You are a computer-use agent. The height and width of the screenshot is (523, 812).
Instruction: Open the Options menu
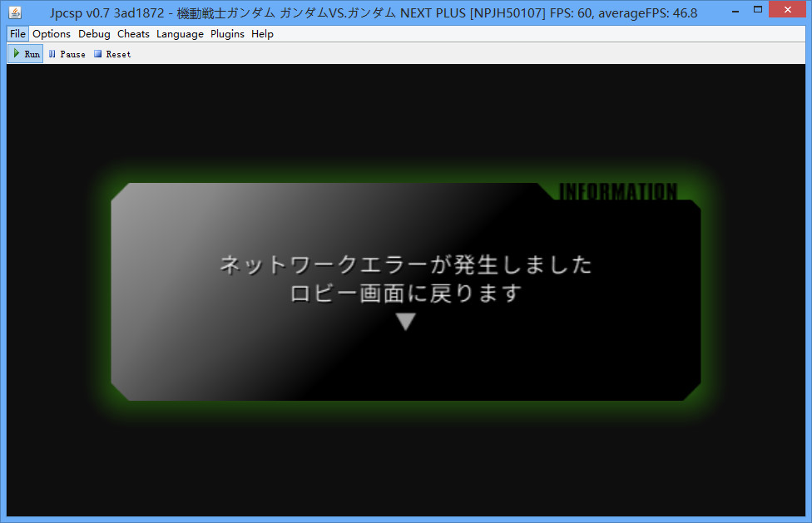pyautogui.click(x=52, y=34)
